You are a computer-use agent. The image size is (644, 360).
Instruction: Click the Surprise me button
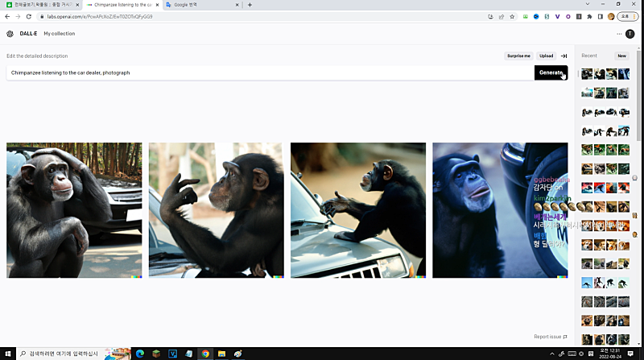[518, 56]
